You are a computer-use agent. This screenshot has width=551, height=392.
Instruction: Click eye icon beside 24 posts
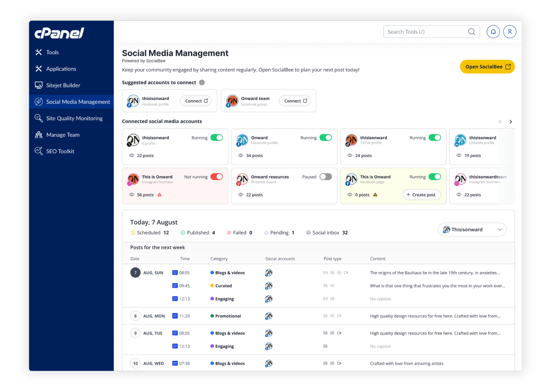point(350,155)
